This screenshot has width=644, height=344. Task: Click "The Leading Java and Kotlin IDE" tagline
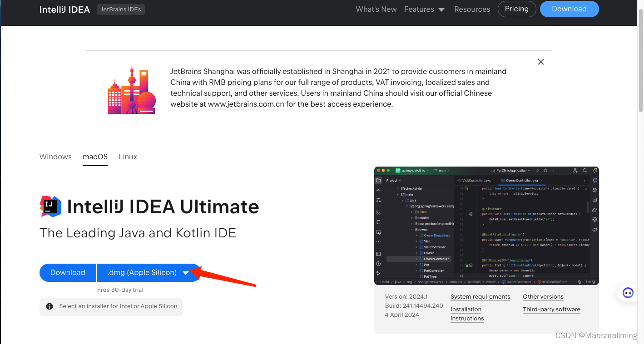[138, 233]
